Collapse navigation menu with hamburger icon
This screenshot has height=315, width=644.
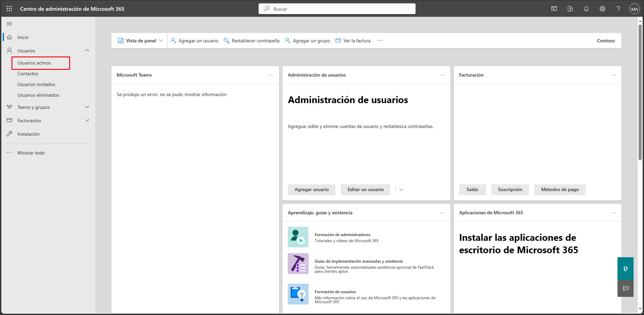[x=9, y=24]
